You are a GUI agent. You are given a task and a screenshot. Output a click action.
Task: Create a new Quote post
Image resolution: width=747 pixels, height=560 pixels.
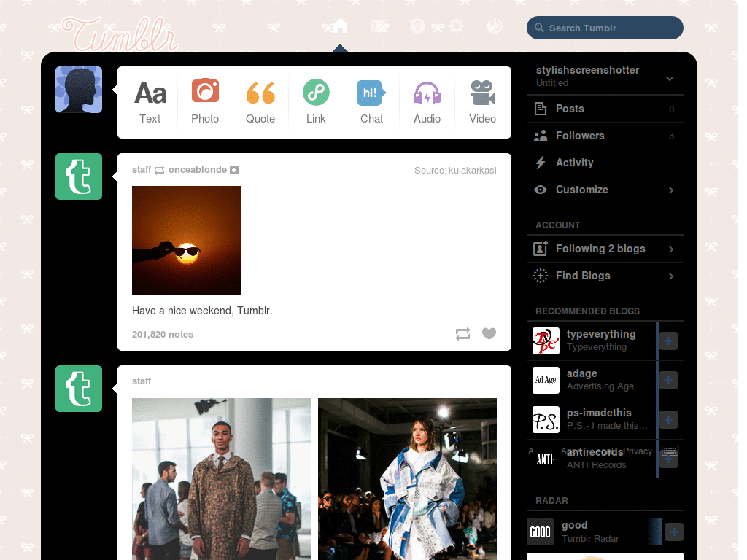coord(260,102)
